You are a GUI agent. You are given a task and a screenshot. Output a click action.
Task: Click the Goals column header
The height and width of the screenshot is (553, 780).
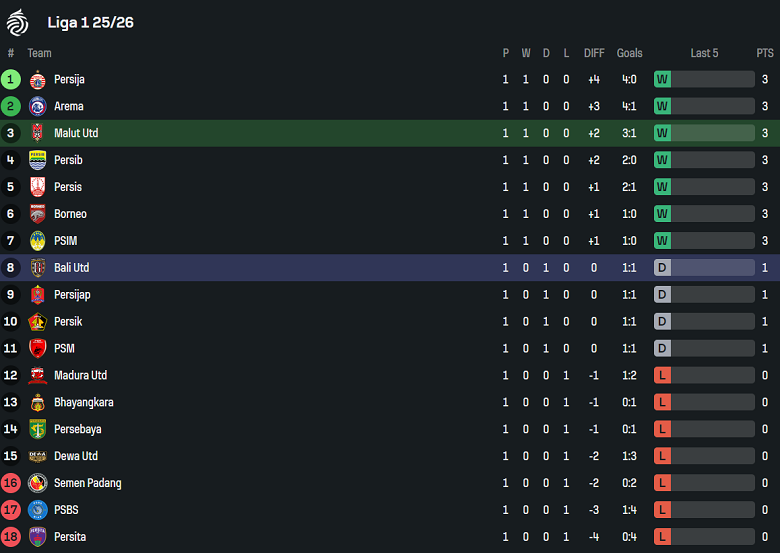pos(630,53)
